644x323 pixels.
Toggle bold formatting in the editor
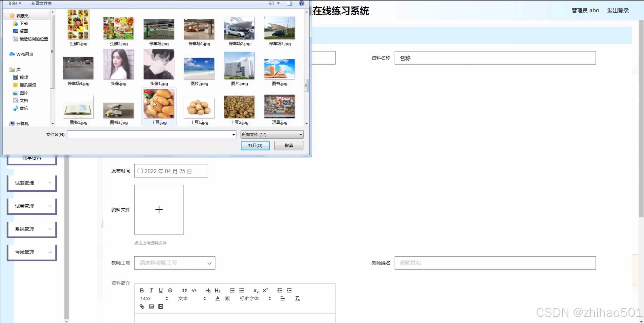tap(142, 290)
